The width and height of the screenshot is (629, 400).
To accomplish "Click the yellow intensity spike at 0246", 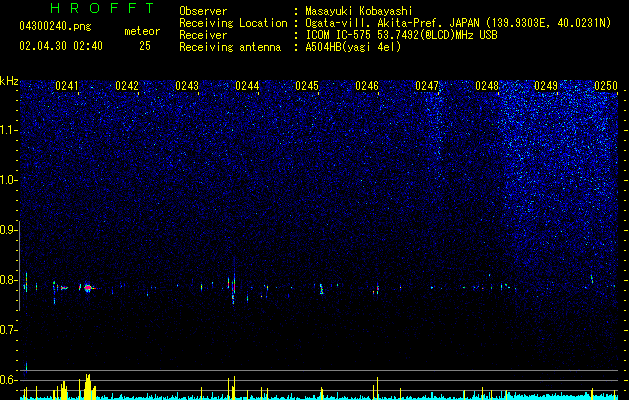I will pos(377,388).
